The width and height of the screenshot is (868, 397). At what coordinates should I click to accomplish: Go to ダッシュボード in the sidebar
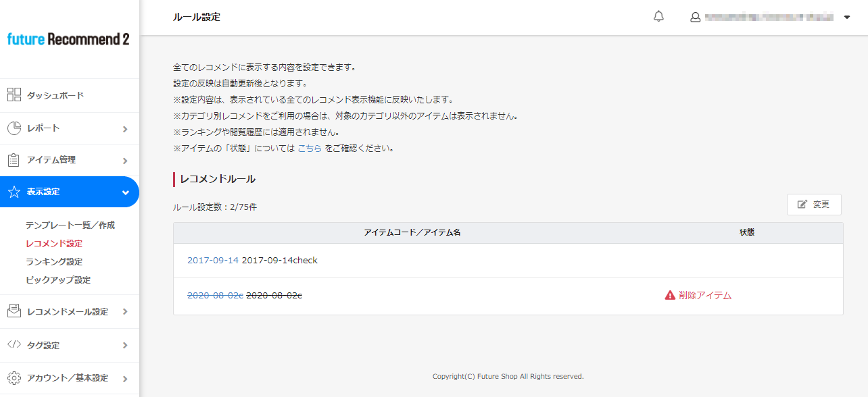(70, 95)
